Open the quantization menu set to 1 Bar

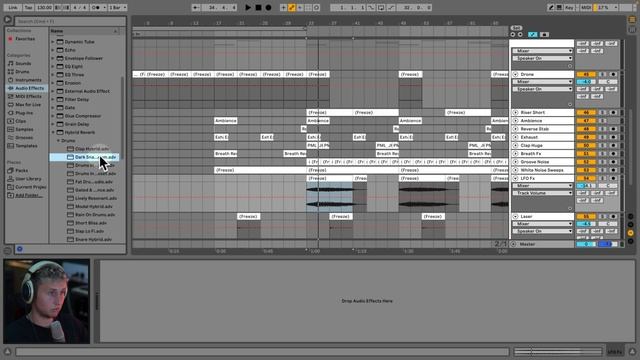[118, 7]
